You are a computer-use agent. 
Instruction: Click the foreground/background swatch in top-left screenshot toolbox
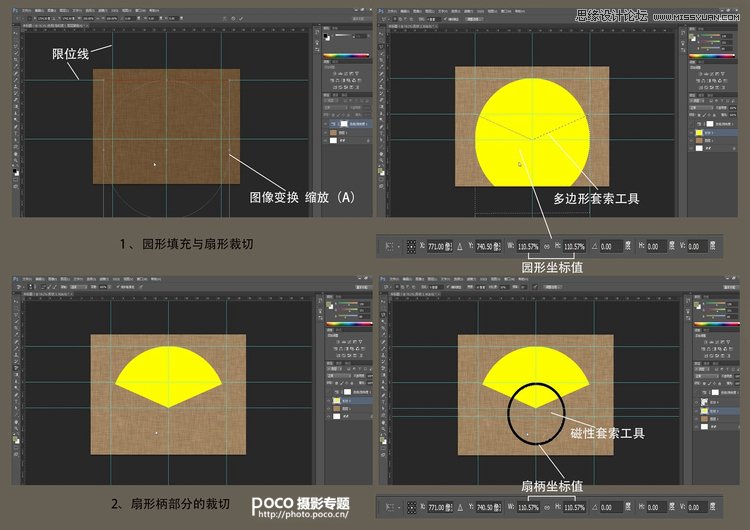tap(16, 172)
